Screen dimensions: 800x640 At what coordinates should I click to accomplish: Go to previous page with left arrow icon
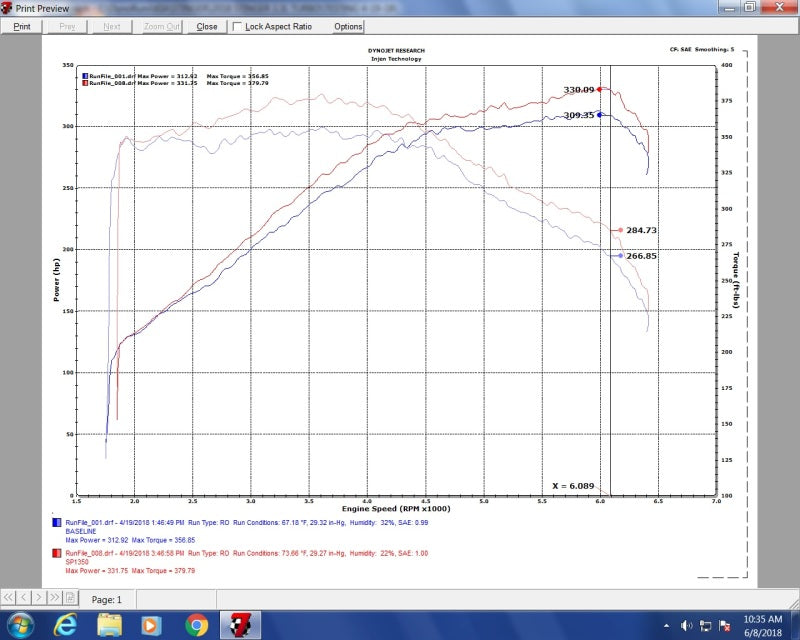coord(24,597)
